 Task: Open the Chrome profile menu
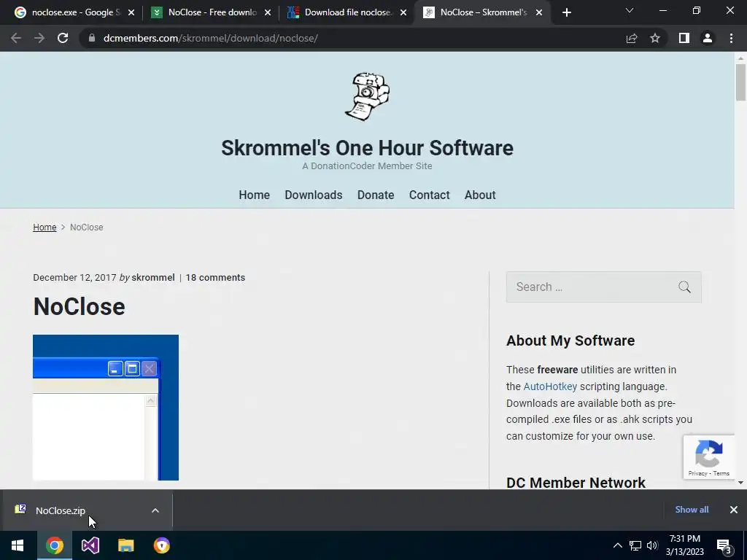pyautogui.click(x=708, y=38)
